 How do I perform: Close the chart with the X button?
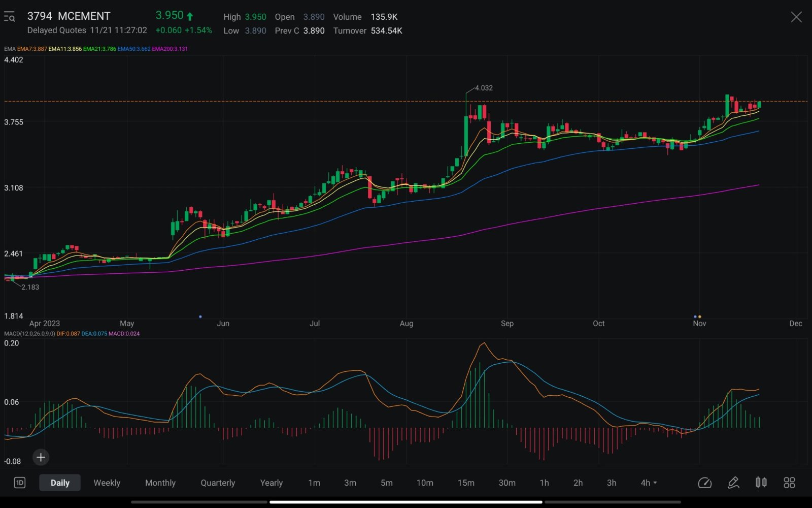click(796, 17)
